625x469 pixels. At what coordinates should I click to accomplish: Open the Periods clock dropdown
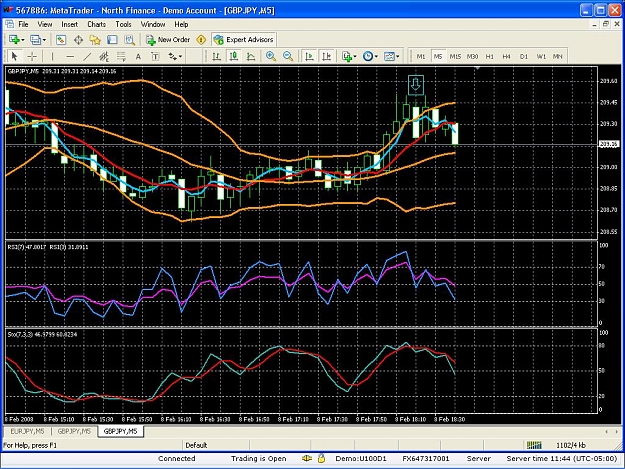[x=370, y=56]
